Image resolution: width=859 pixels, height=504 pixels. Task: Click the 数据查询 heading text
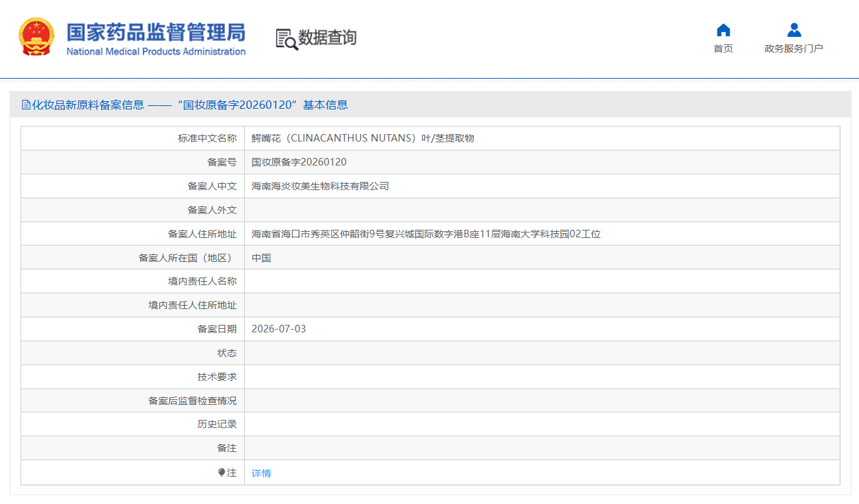(x=327, y=38)
